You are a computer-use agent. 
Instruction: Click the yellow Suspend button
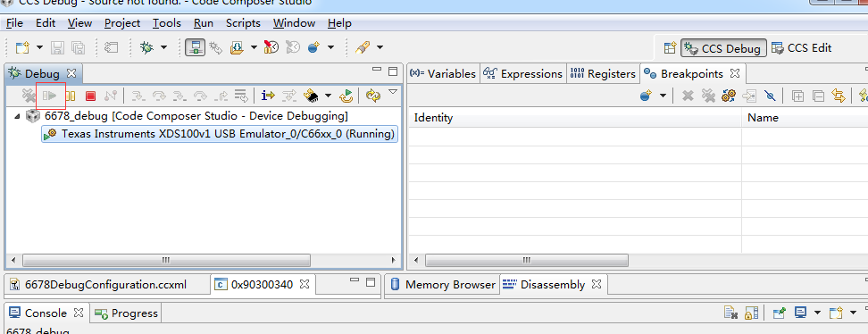(x=71, y=96)
